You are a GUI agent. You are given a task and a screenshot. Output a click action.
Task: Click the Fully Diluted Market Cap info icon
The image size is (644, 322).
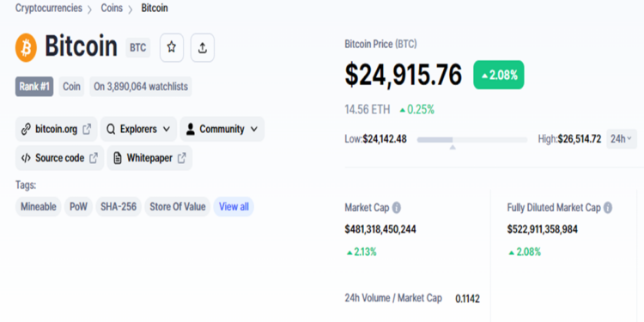(608, 208)
